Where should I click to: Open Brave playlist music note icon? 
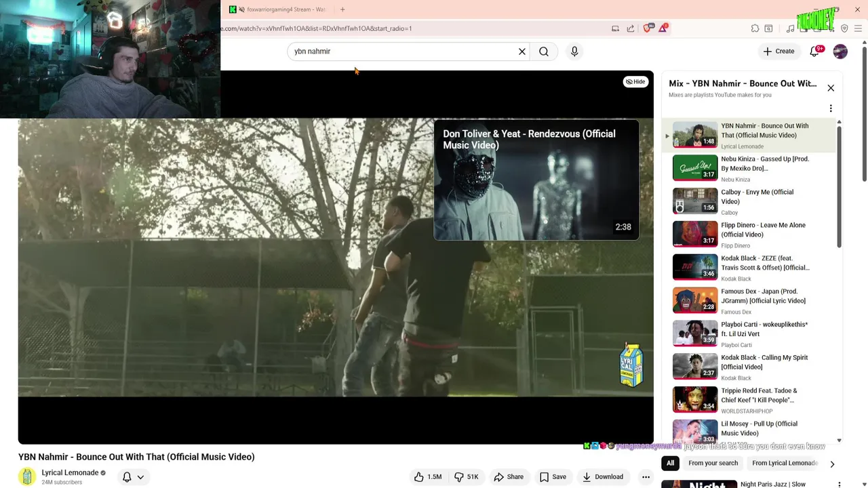[790, 28]
